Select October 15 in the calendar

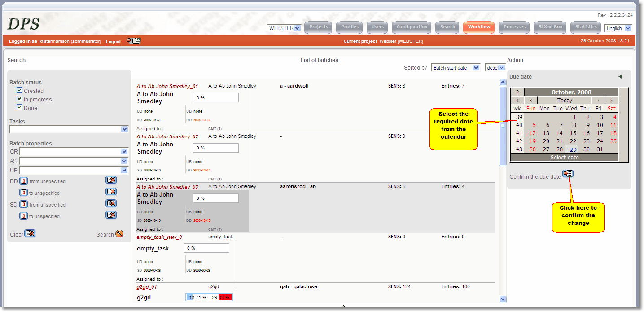pyautogui.click(x=573, y=133)
